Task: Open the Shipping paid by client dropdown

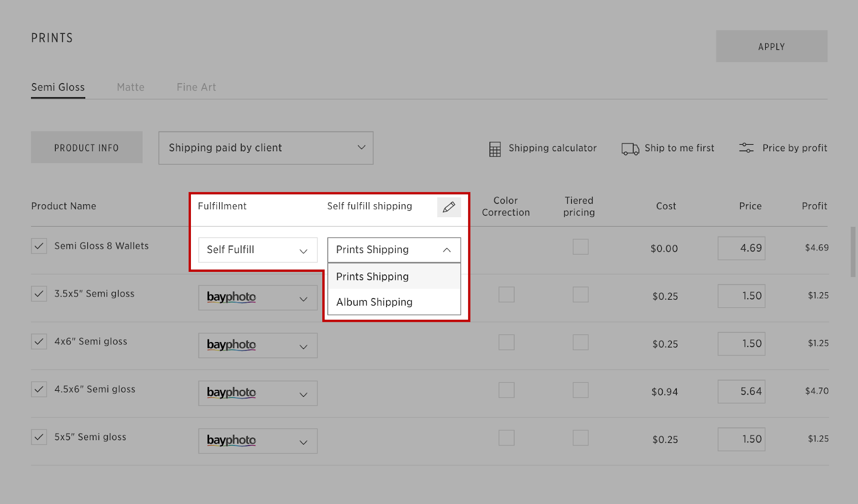Action: coord(266,148)
